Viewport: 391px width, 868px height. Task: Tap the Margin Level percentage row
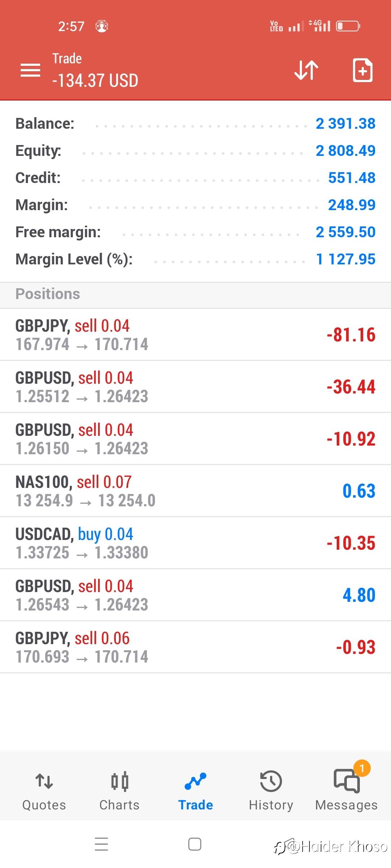195,259
